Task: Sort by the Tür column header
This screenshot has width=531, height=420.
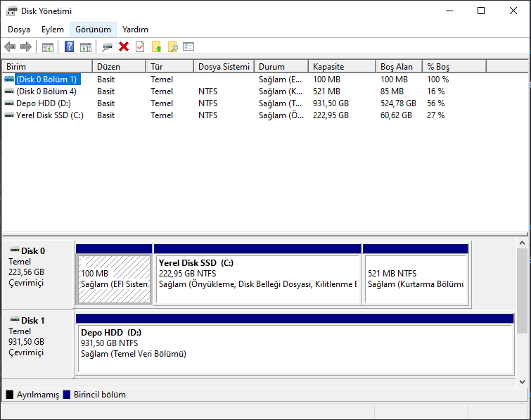Action: point(170,67)
